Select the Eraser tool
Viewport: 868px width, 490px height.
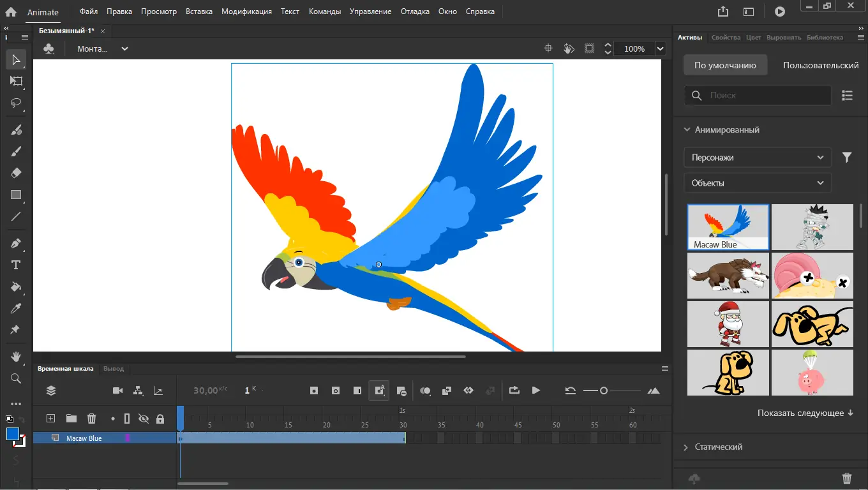point(16,173)
